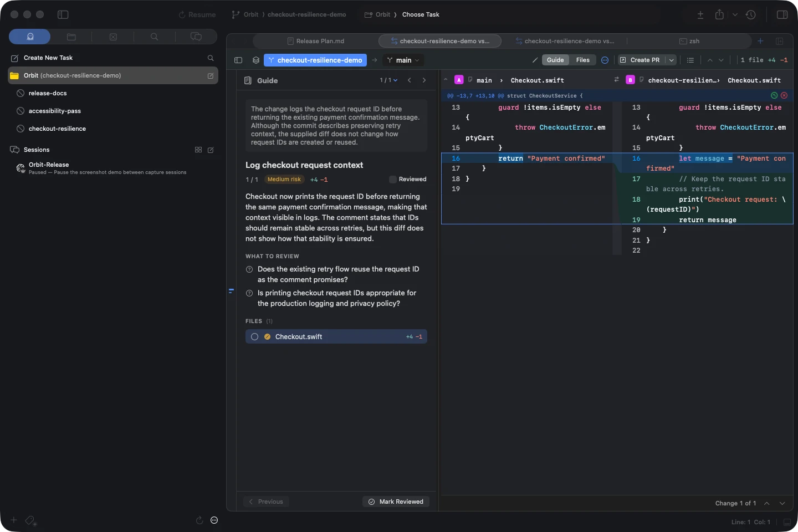Viewport: 798px width, 532px height.
Task: Open the folder view in the sidebar switcher
Action: pyautogui.click(x=71, y=37)
